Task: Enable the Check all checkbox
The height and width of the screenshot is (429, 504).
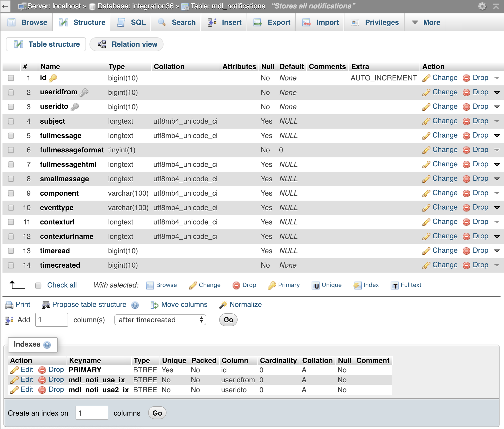Action: 38,285
